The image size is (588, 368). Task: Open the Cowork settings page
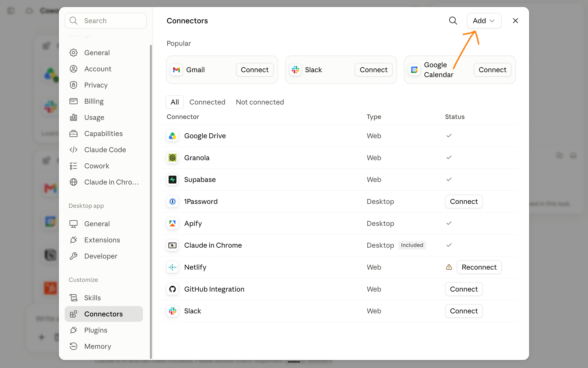click(104, 166)
